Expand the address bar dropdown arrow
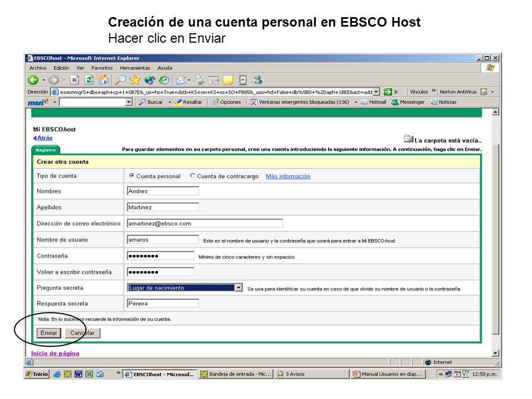This screenshot has height=399, width=532. tap(376, 92)
